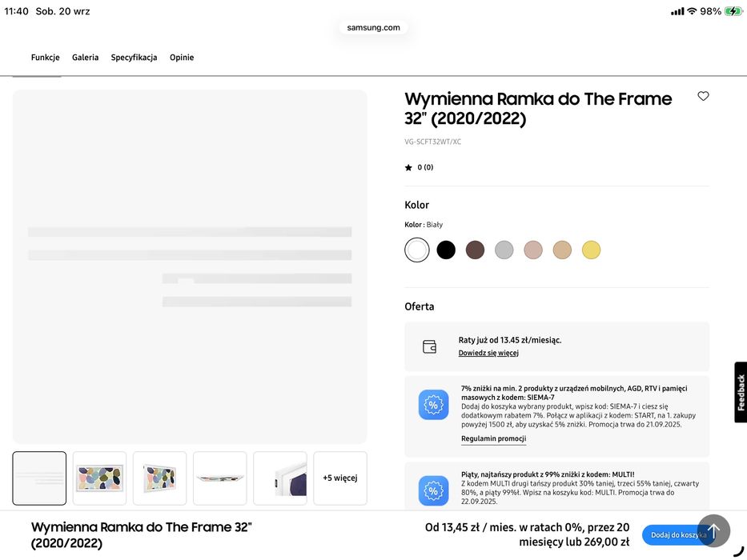Select the white frame color
The width and height of the screenshot is (747, 560).
(416, 250)
